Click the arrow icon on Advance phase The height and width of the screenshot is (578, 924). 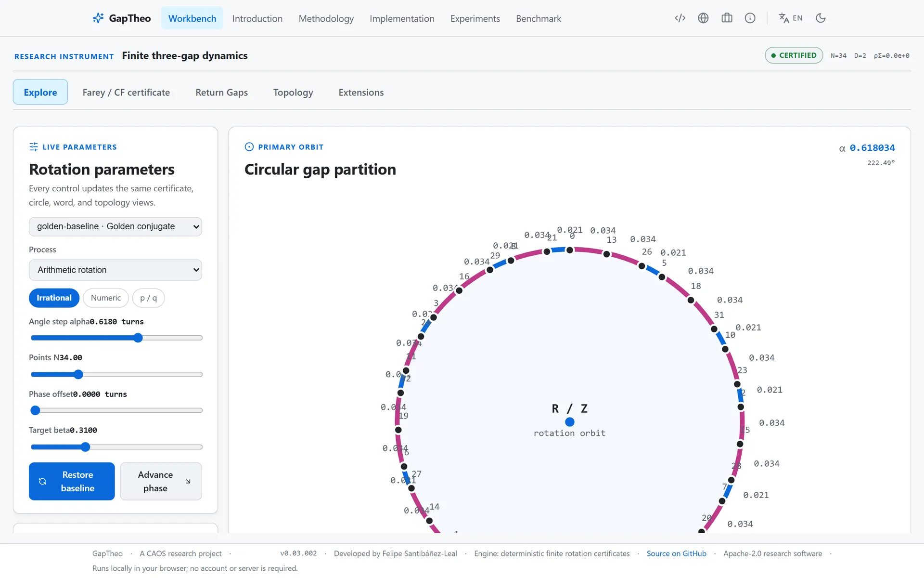pos(188,482)
